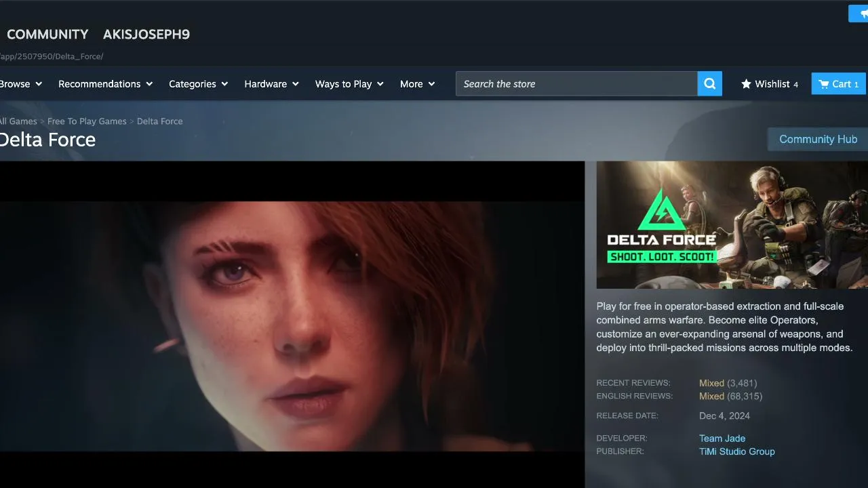
Task: Click the magnifier search button
Action: pyautogui.click(x=710, y=84)
